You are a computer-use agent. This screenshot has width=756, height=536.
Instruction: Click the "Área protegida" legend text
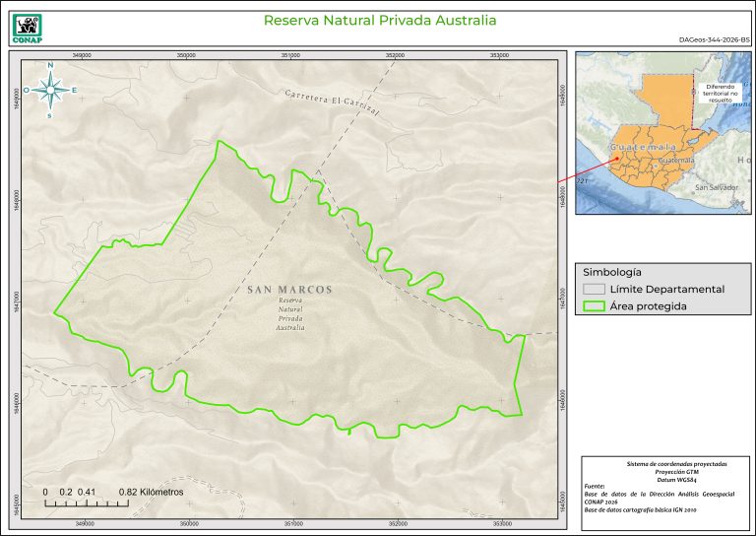point(648,306)
